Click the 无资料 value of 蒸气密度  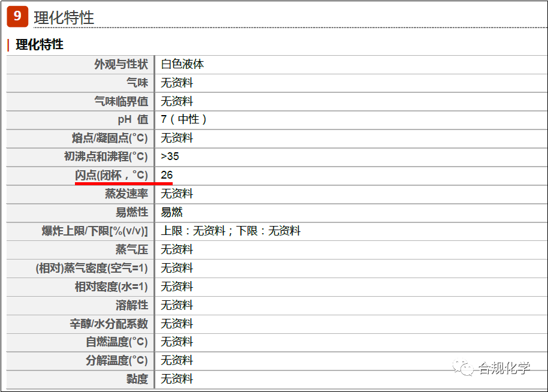click(x=177, y=268)
